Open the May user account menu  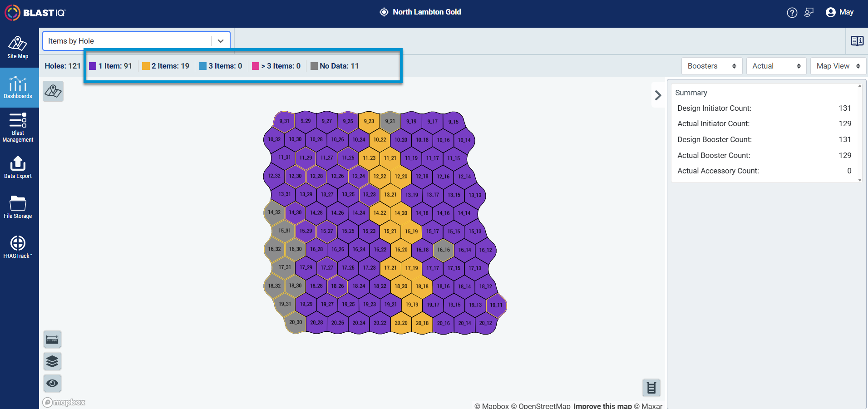(x=840, y=12)
